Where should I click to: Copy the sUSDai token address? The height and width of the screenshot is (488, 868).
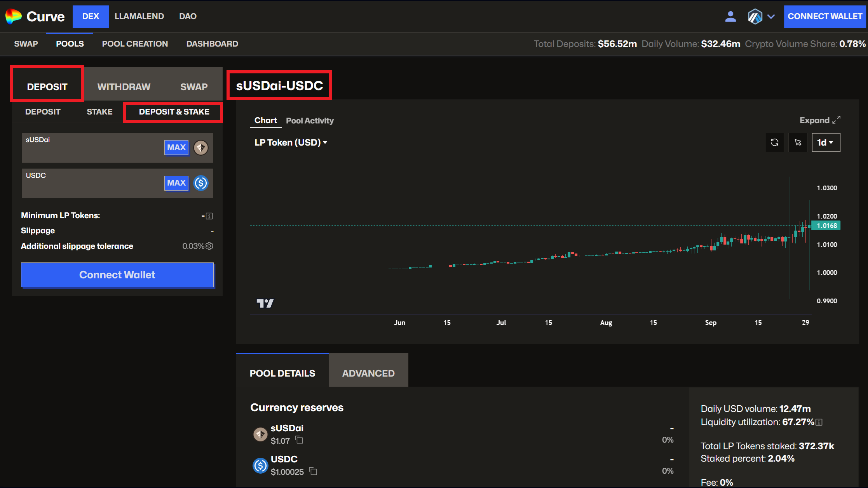[x=299, y=440]
